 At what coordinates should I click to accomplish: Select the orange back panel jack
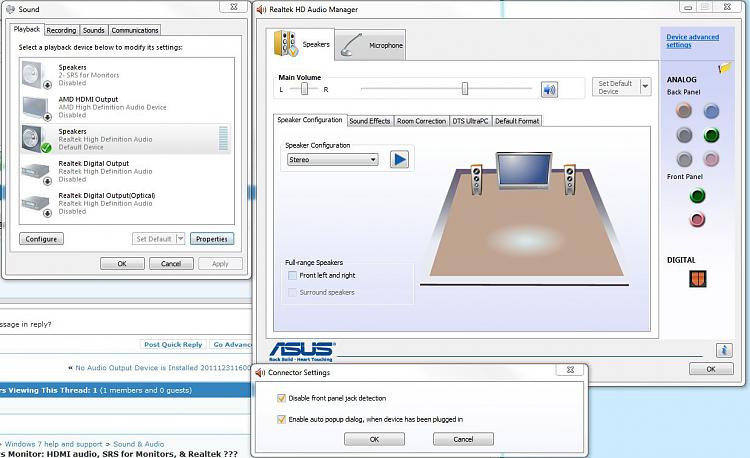pos(684,111)
